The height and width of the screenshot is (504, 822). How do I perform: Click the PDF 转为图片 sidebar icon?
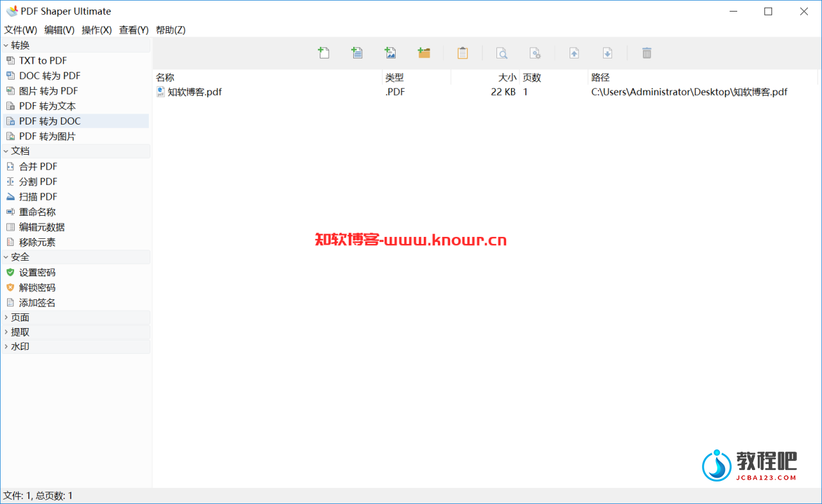pos(10,136)
